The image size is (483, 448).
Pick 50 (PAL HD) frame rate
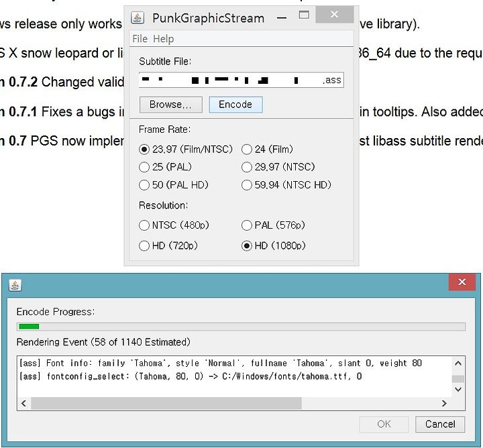174,184
